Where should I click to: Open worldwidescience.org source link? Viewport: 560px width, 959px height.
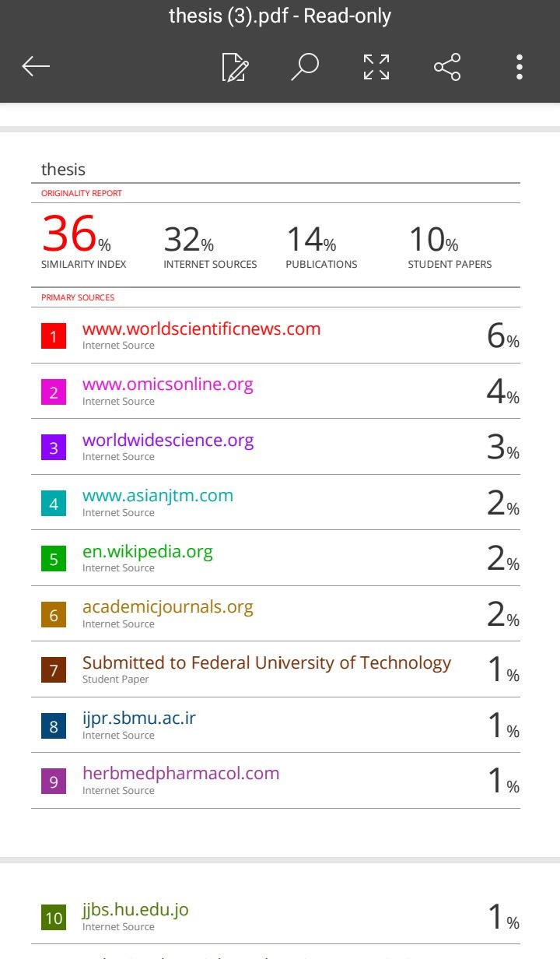(168, 440)
